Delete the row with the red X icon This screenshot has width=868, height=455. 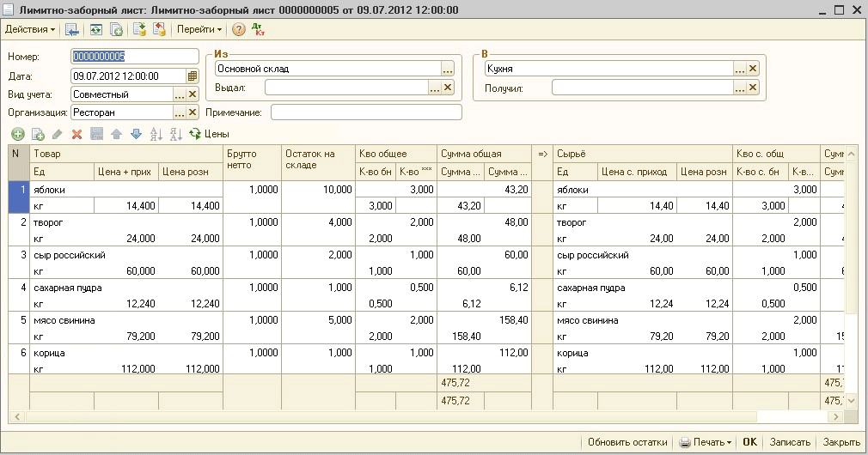(76, 134)
